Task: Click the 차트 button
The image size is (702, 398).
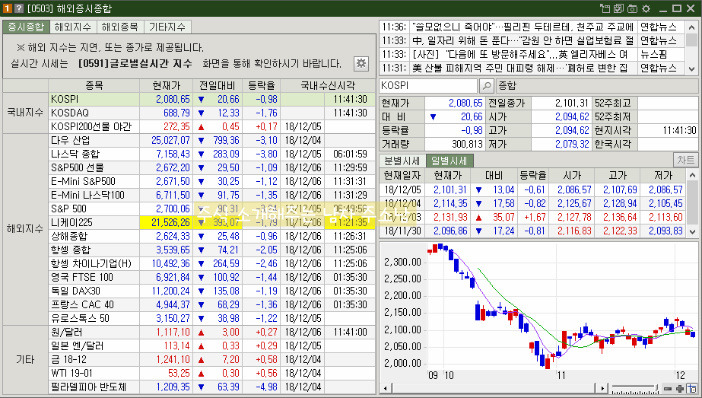Action: [x=685, y=160]
